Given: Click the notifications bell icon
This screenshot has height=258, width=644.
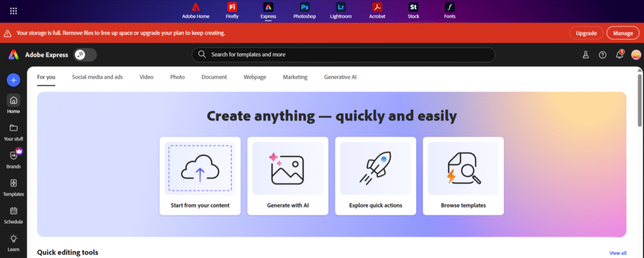Looking at the screenshot, I should [x=619, y=55].
